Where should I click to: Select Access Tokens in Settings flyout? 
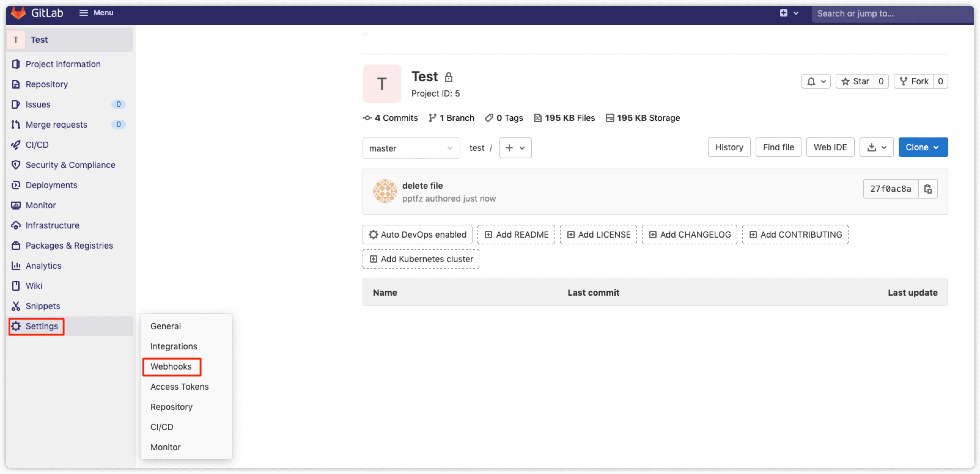pyautogui.click(x=179, y=386)
